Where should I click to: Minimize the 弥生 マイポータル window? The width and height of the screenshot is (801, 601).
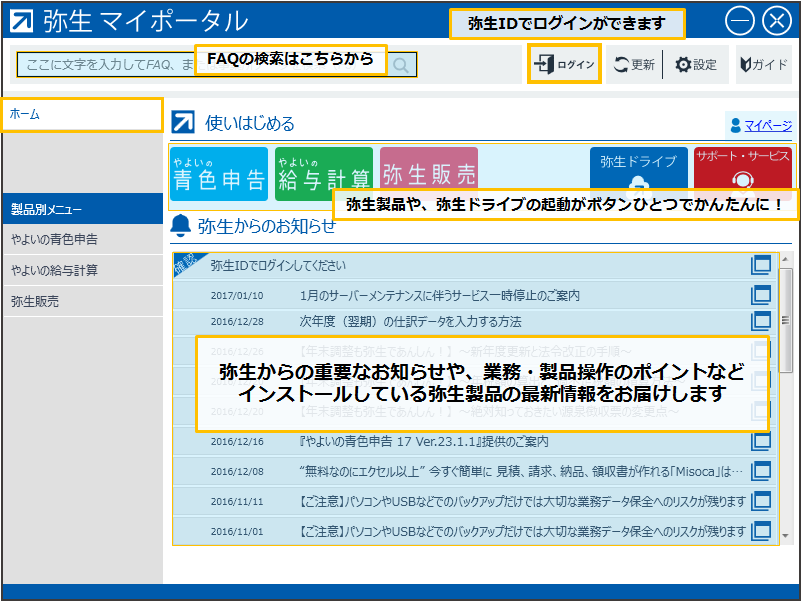pyautogui.click(x=740, y=21)
